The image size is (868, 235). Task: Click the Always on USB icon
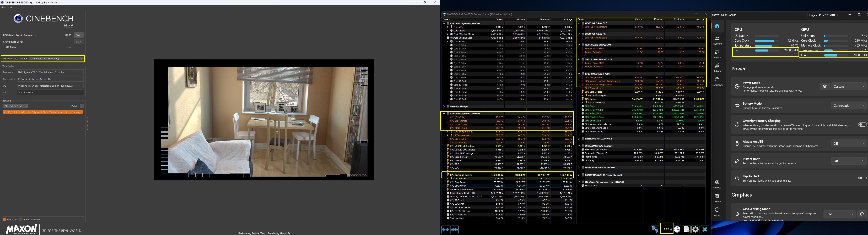(x=737, y=143)
